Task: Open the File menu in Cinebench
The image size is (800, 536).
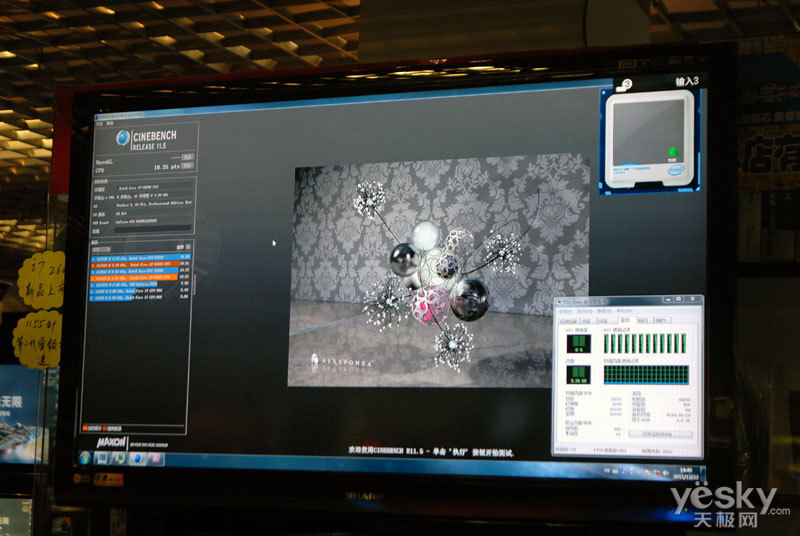Action: 99,123
